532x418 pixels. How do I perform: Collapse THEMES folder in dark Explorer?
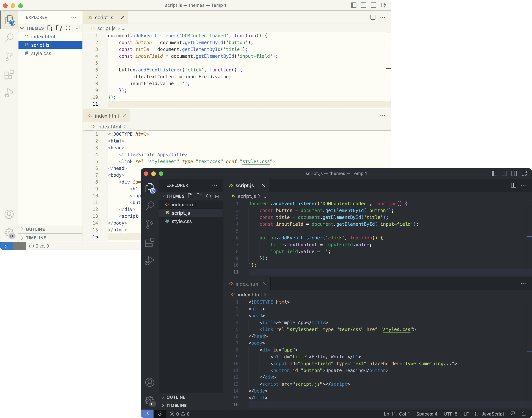tap(162, 196)
